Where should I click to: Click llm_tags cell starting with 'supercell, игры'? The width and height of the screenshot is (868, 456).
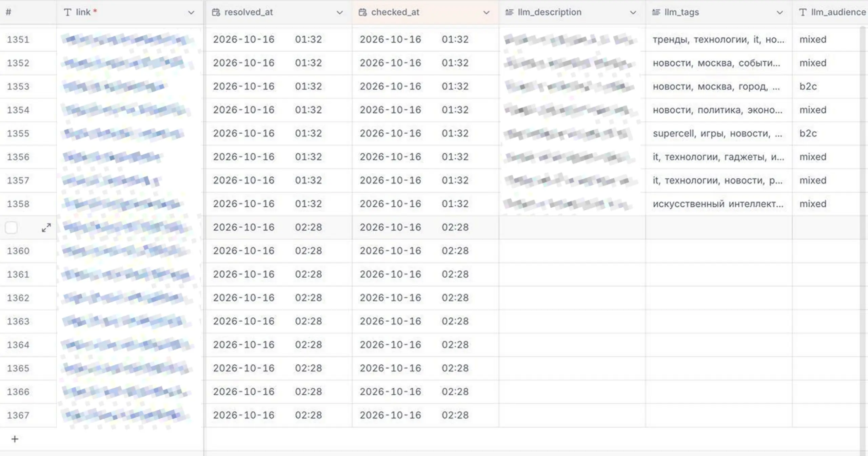[x=719, y=134]
